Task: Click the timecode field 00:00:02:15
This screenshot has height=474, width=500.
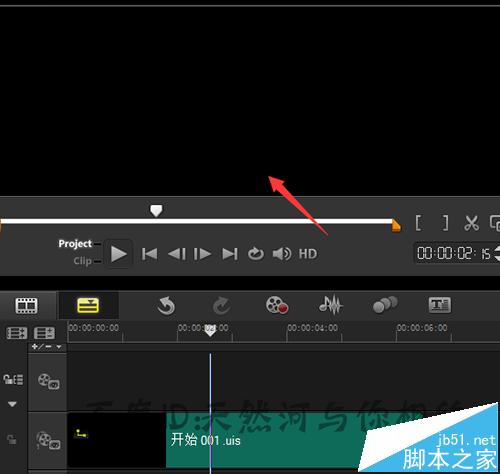Action: (453, 253)
